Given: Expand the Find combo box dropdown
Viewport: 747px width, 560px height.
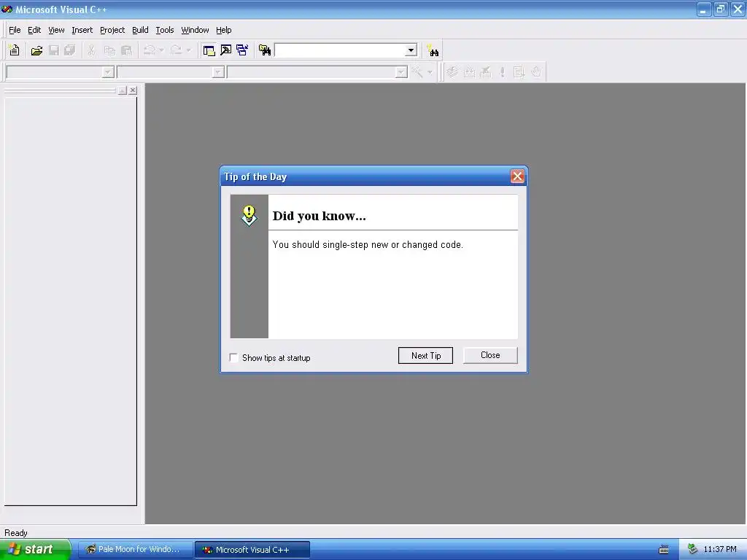Looking at the screenshot, I should [411, 50].
